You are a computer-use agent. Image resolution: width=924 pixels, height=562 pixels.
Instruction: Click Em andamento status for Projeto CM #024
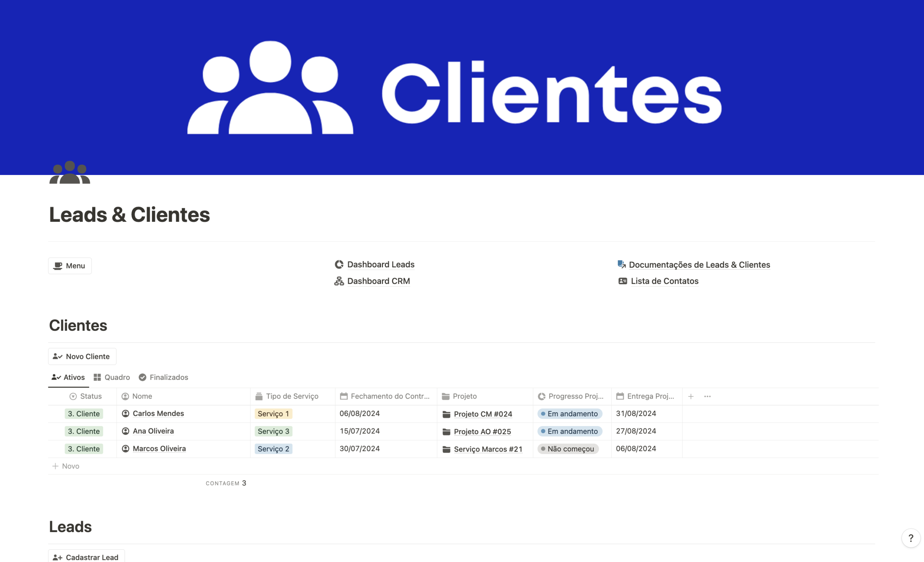click(570, 414)
